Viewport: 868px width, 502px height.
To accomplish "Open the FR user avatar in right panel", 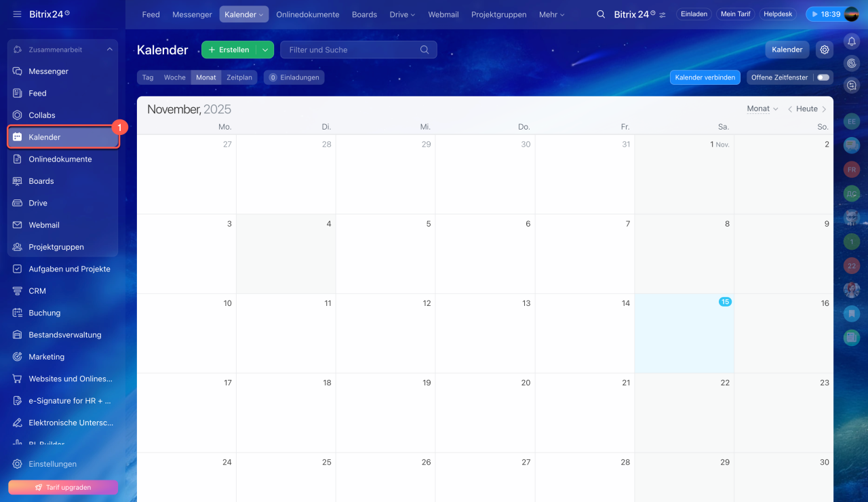I will 852,170.
